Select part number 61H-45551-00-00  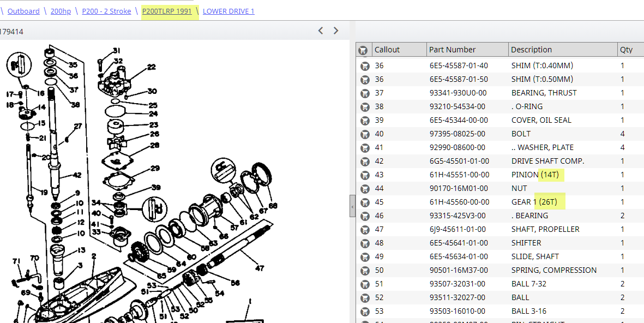click(460, 175)
